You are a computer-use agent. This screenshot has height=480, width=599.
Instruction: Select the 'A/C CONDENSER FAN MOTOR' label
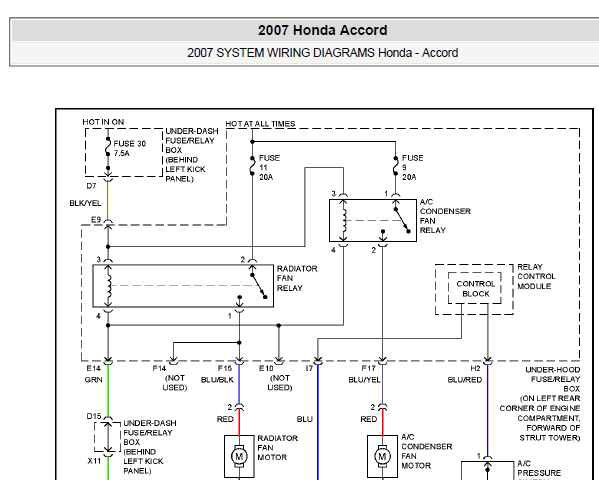(426, 451)
